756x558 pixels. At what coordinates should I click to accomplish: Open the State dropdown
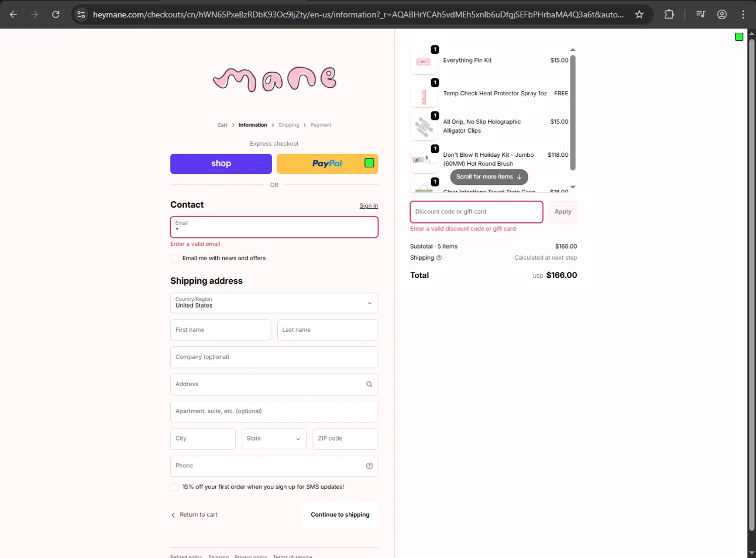[x=274, y=439]
